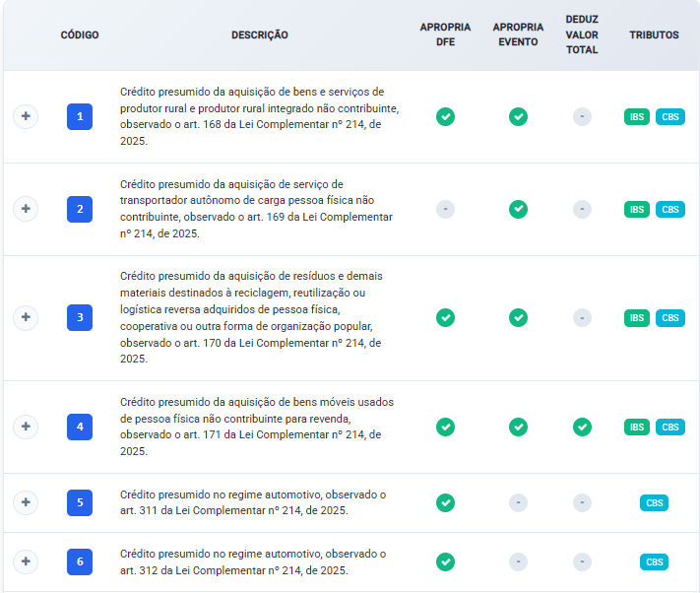Click the CBS tag in row 5

click(654, 502)
